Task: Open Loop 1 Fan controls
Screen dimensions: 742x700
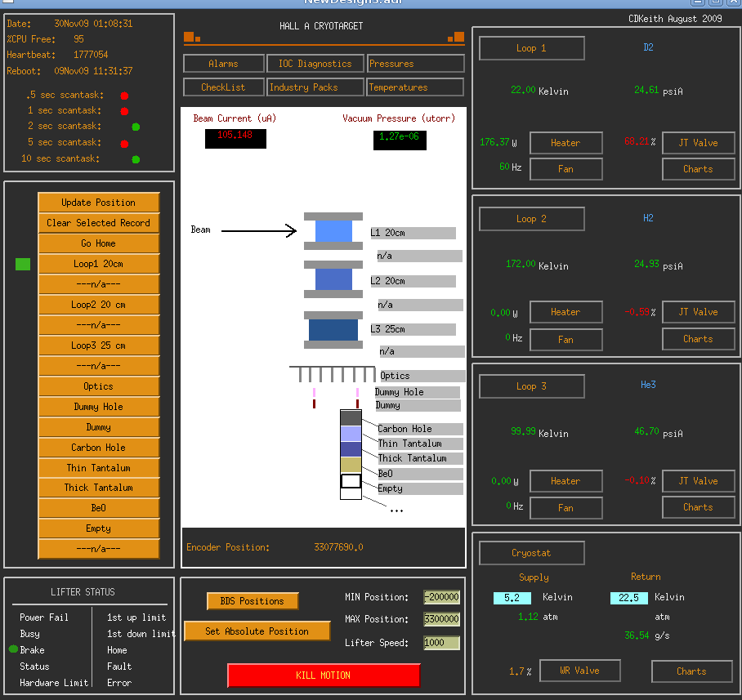Action: [566, 169]
